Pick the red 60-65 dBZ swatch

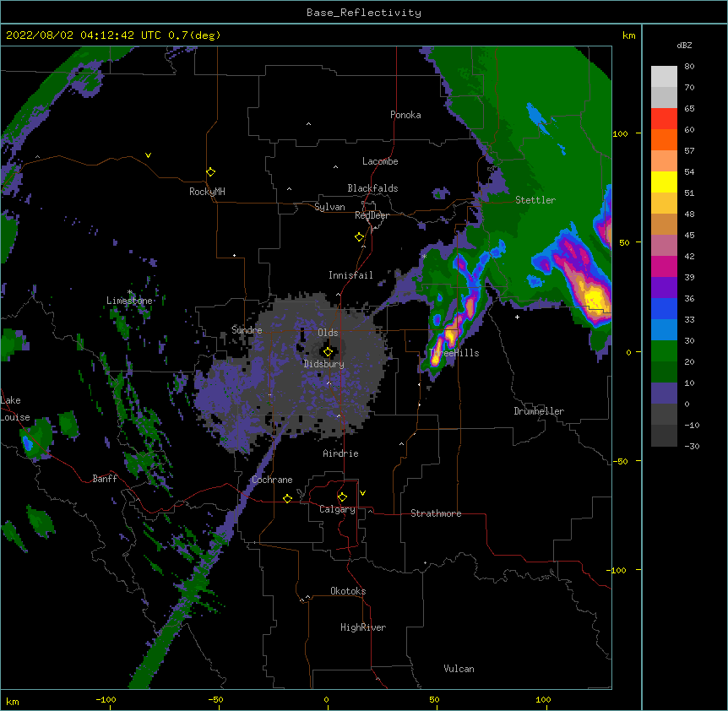coord(664,119)
